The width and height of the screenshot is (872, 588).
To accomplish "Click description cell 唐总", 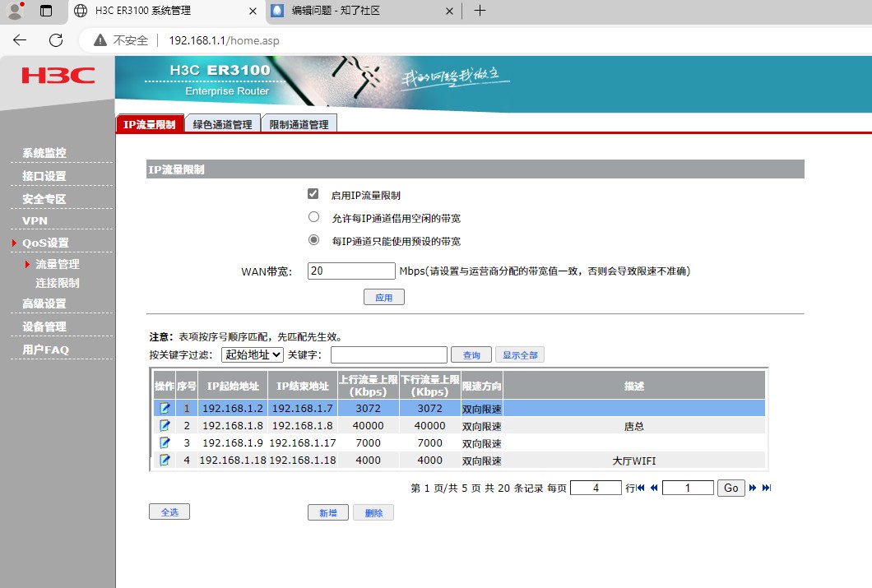I will click(x=634, y=426).
